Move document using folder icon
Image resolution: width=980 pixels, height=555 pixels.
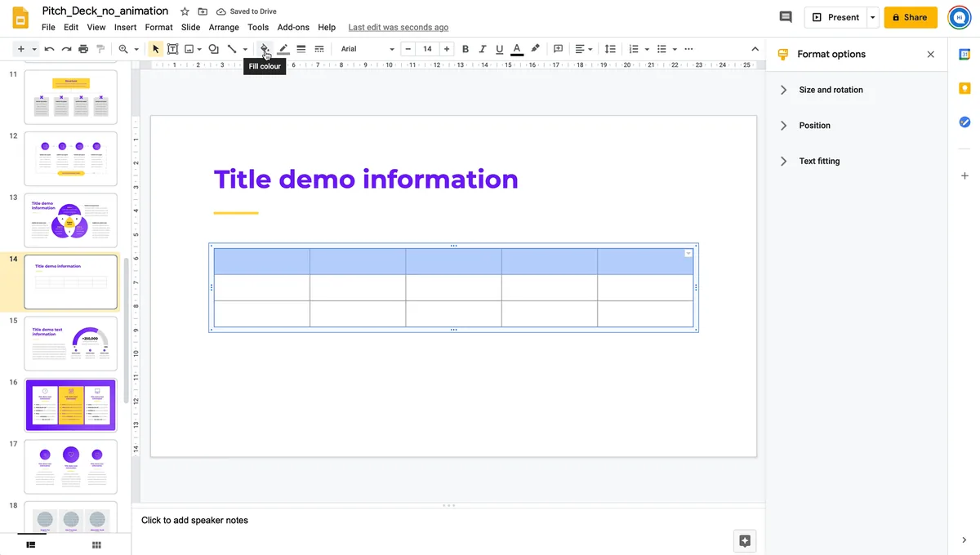(203, 11)
